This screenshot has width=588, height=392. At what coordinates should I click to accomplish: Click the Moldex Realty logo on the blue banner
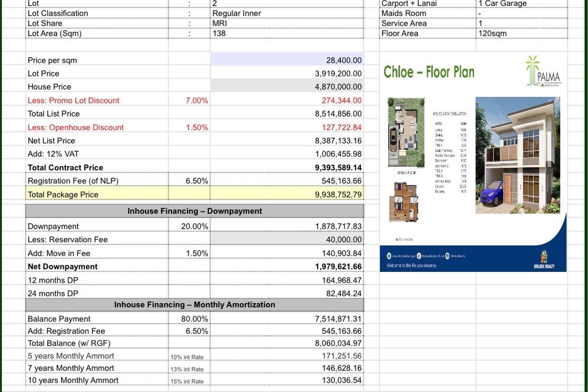pyautogui.click(x=544, y=260)
